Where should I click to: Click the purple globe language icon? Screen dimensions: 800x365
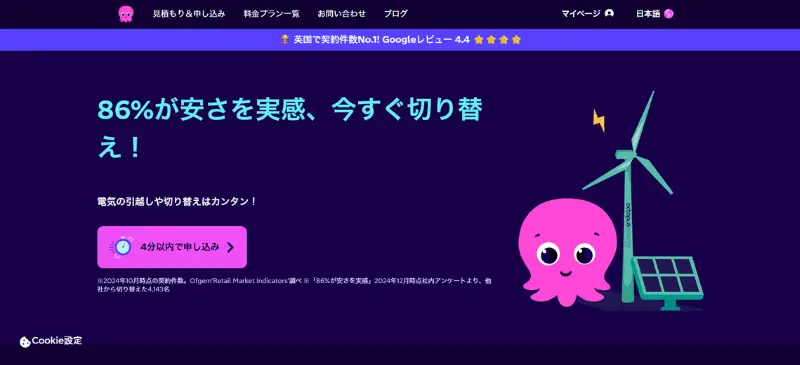point(669,14)
